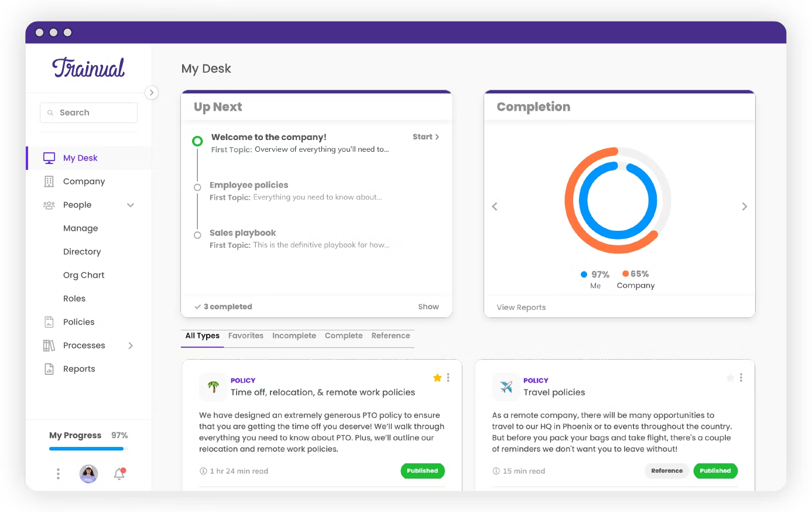The width and height of the screenshot is (812, 512).
Task: Click Published badge on Time off policy
Action: (423, 471)
